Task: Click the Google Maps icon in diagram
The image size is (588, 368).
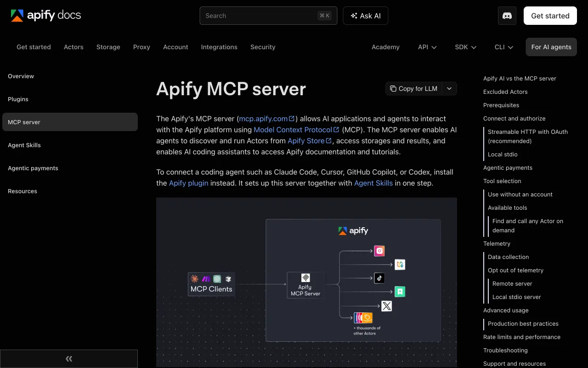Action: 400,264
